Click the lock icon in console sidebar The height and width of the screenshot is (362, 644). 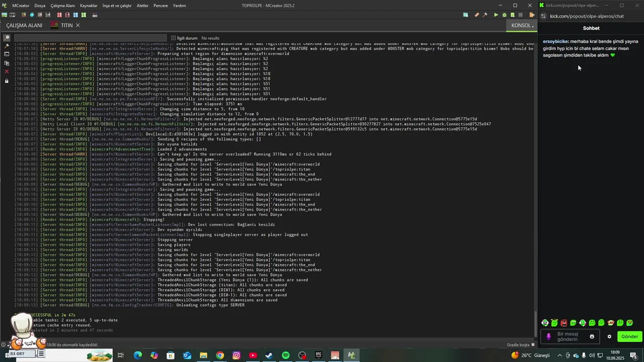(7, 80)
